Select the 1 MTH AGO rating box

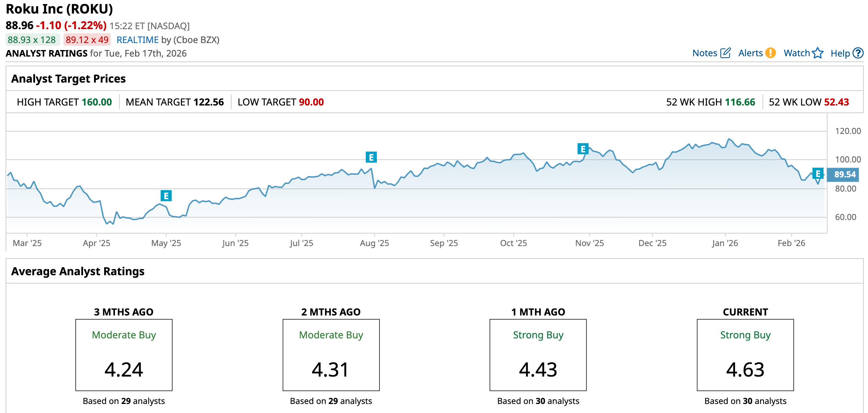point(538,355)
